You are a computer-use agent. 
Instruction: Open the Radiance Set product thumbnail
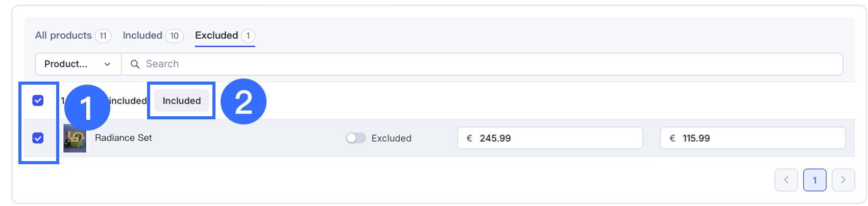tap(75, 138)
